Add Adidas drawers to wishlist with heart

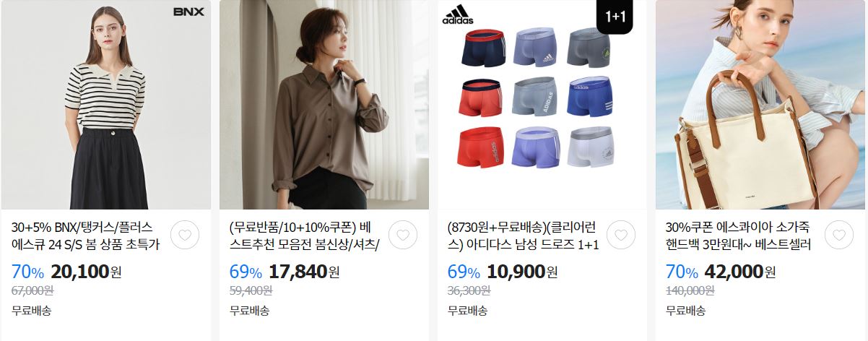621,236
